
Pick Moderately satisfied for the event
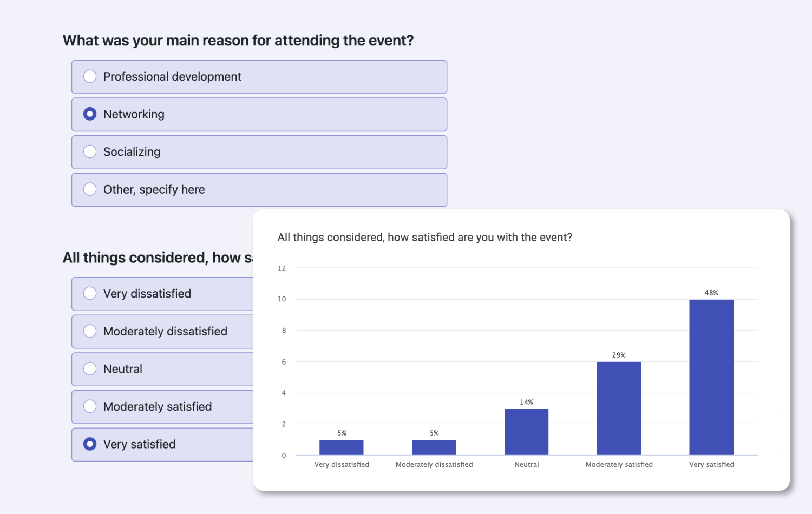pyautogui.click(x=90, y=406)
